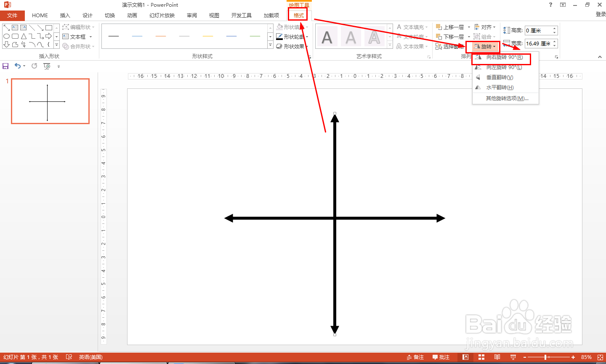Switch to the HOME tab
606x364 pixels.
point(40,16)
